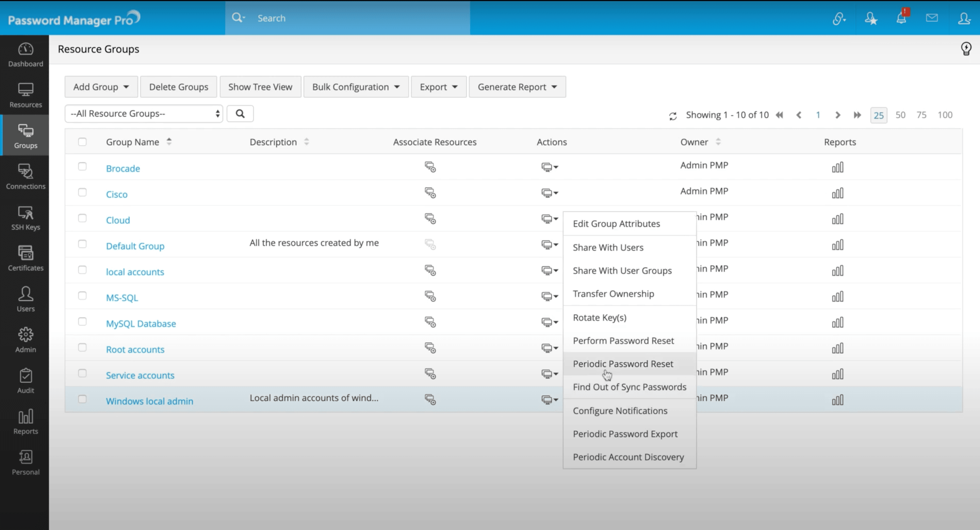980x530 pixels.
Task: Select Periodic Account Discovery menu item
Action: pos(630,457)
